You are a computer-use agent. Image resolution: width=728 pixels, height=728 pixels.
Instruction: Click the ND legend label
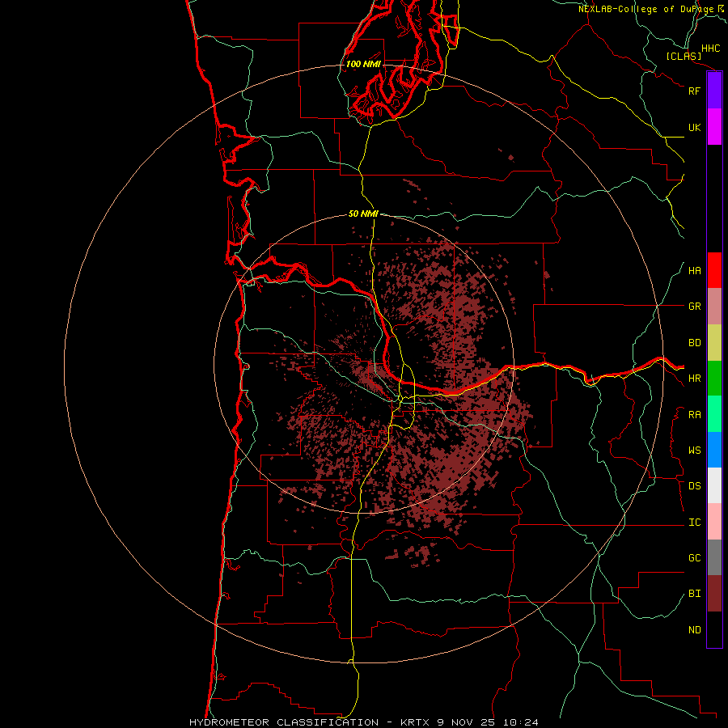coord(694,630)
